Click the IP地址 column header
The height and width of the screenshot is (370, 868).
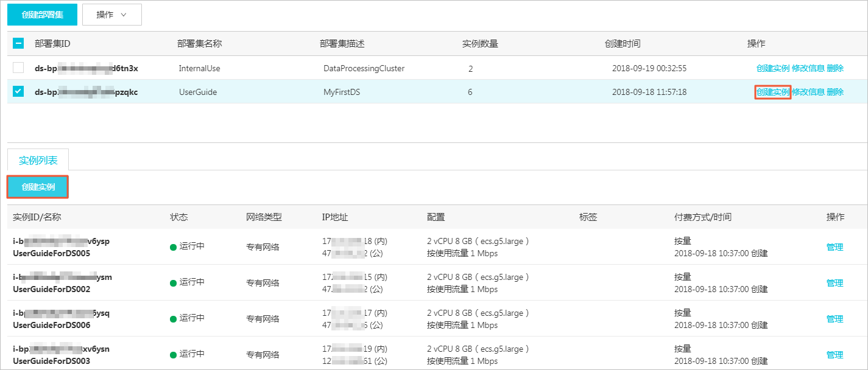click(335, 217)
